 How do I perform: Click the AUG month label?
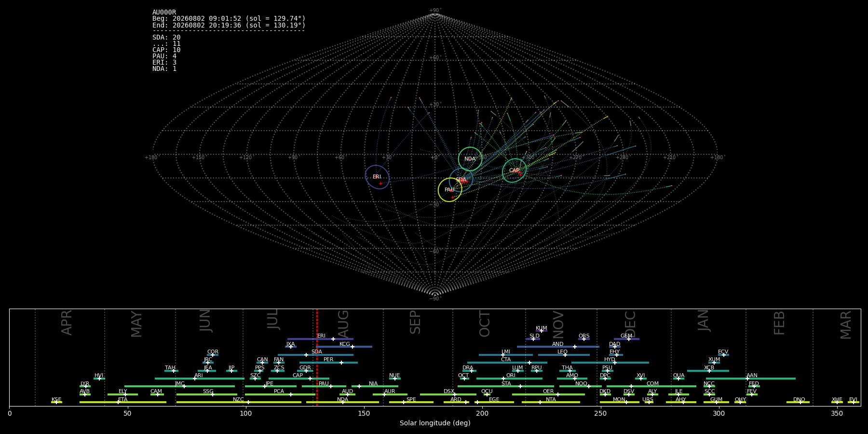[x=343, y=324]
